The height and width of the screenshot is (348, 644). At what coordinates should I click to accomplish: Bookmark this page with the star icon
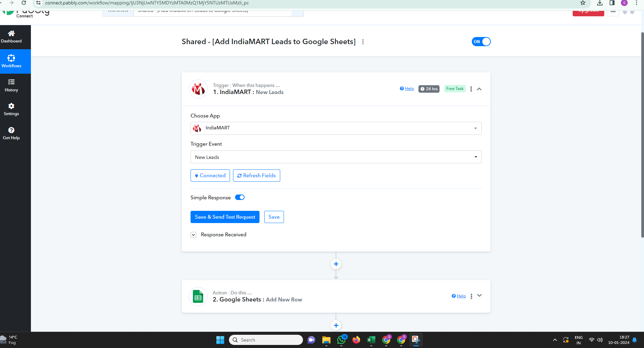[x=583, y=3]
